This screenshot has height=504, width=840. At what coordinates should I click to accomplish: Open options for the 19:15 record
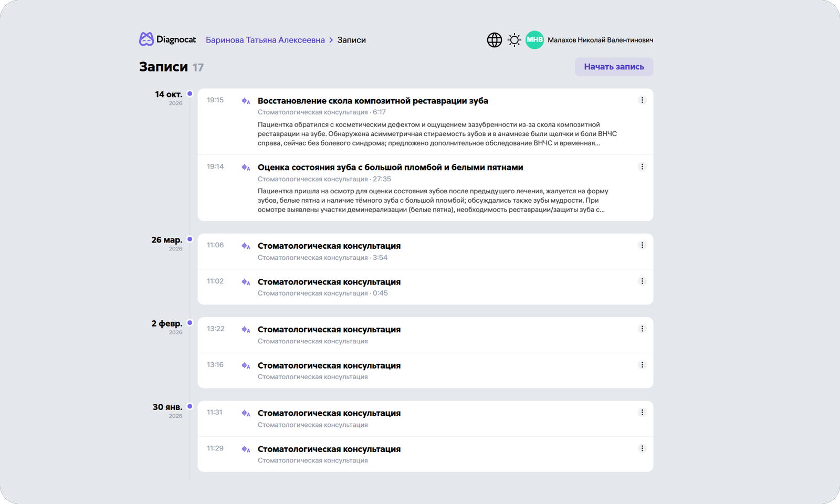[x=642, y=100]
